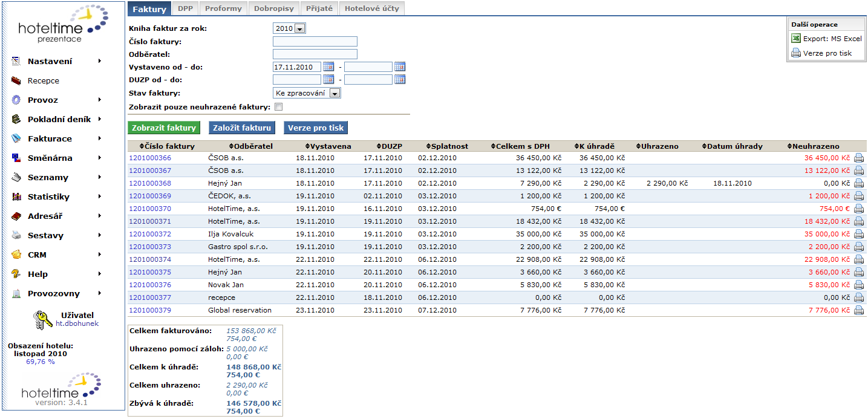The width and height of the screenshot is (868, 419).
Task: Expand Sestavy submenu arrow
Action: tap(99, 235)
